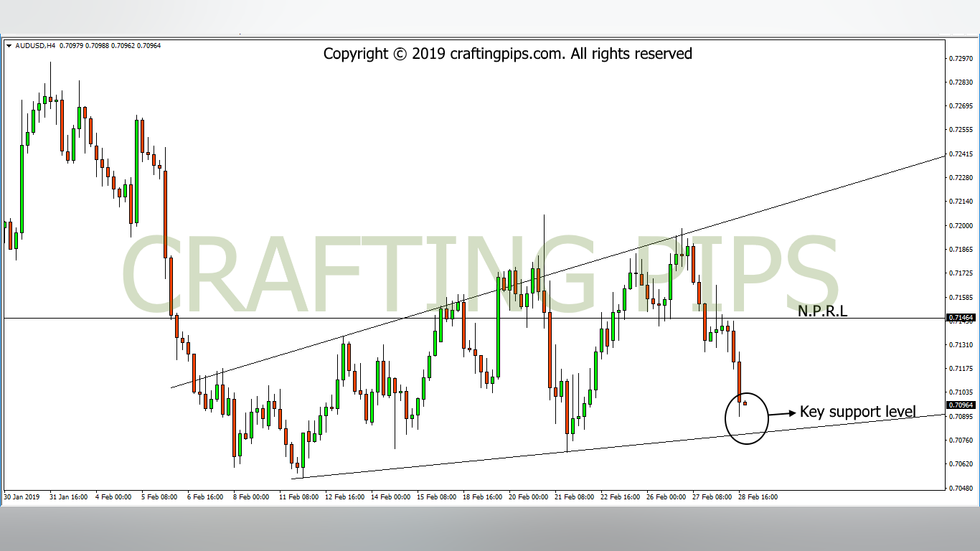The image size is (980, 551).
Task: Click price scale value 0.70480
Action: tap(963, 489)
